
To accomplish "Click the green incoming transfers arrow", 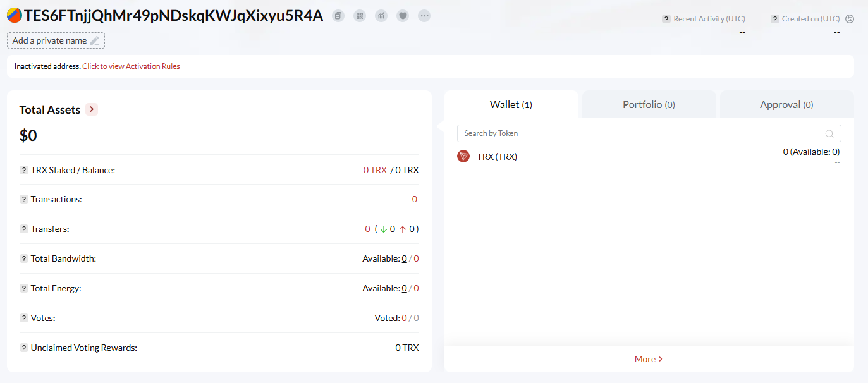I will tap(383, 229).
